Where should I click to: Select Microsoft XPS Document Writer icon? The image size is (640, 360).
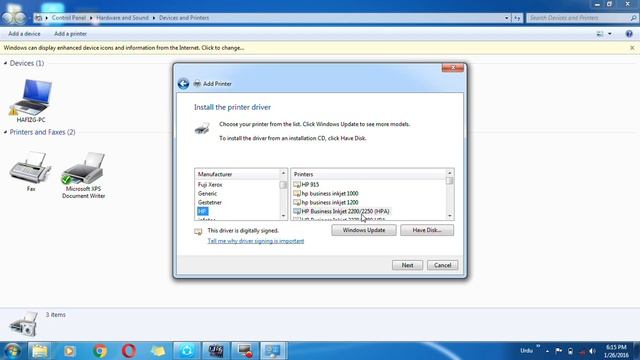coord(84,168)
